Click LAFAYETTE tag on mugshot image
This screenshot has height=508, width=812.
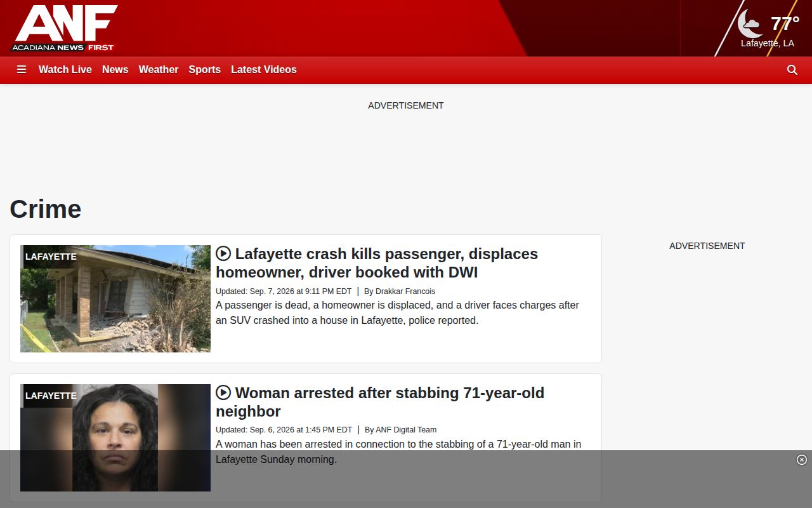click(51, 396)
